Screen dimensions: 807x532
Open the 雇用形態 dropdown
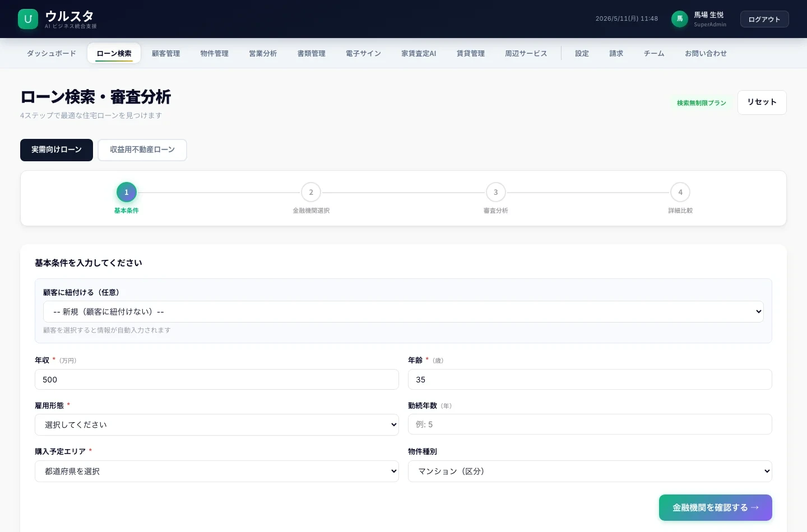pyautogui.click(x=217, y=424)
